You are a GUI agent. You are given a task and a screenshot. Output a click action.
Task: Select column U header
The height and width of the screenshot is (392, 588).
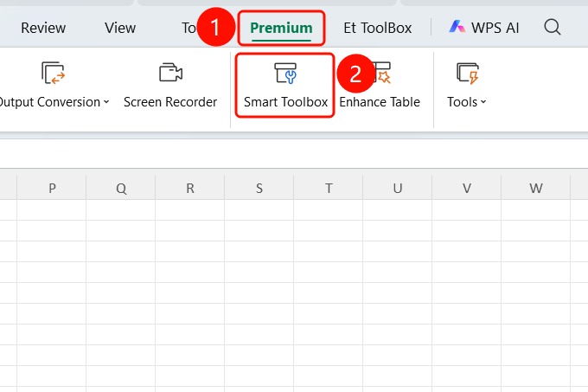[398, 188]
